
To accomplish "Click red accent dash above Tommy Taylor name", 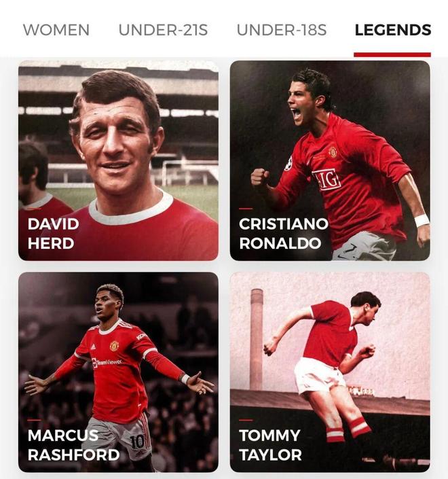I will tap(246, 420).
